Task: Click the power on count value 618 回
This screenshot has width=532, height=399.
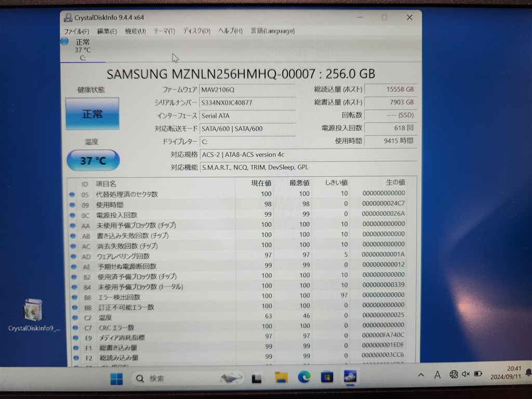Action: [x=390, y=128]
